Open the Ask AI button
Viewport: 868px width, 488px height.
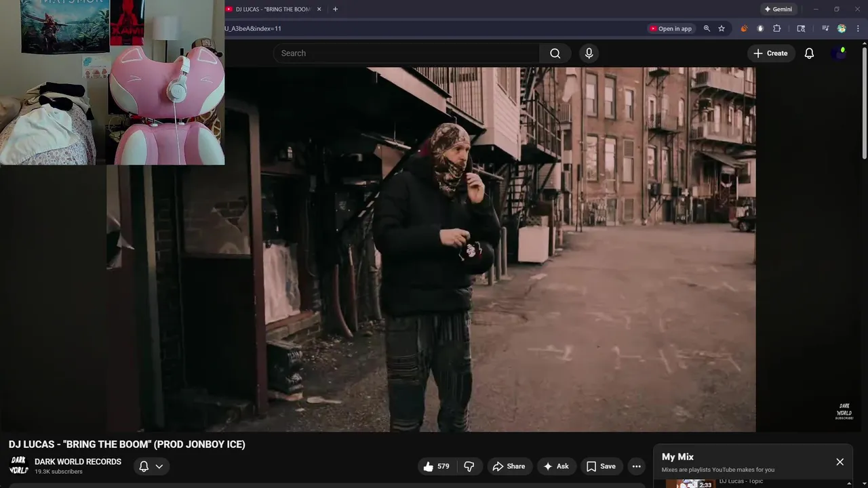[555, 466]
